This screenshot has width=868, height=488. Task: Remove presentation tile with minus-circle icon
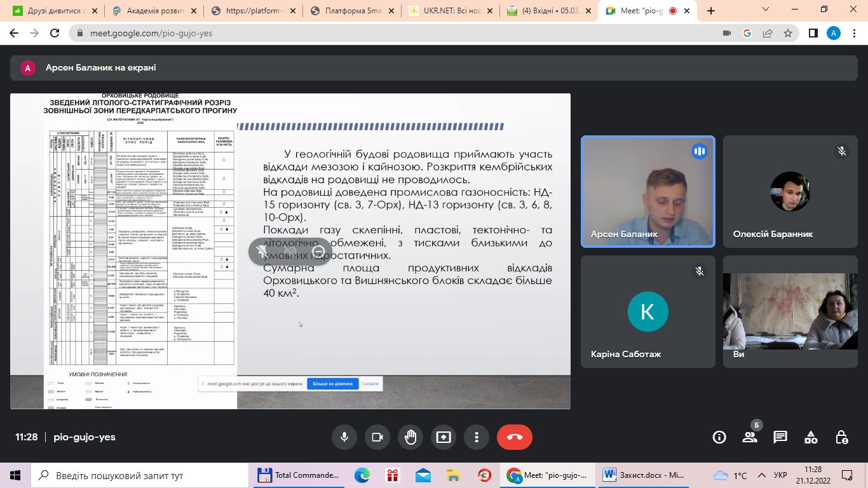318,252
